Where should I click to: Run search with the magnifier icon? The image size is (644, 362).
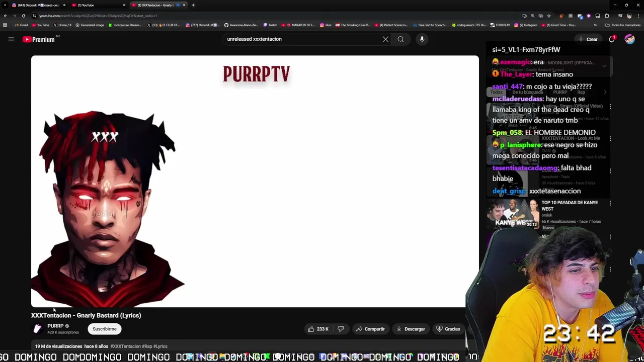pos(400,39)
